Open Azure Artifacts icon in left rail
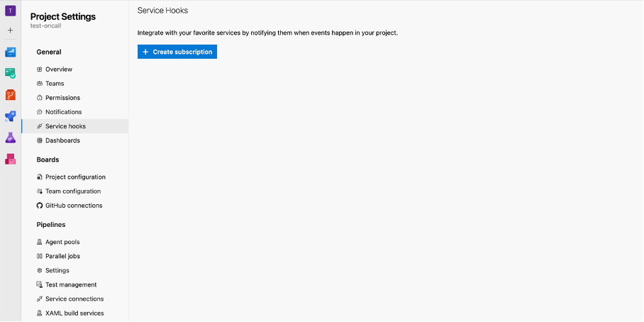Screen dimensions: 644x322 11,159
